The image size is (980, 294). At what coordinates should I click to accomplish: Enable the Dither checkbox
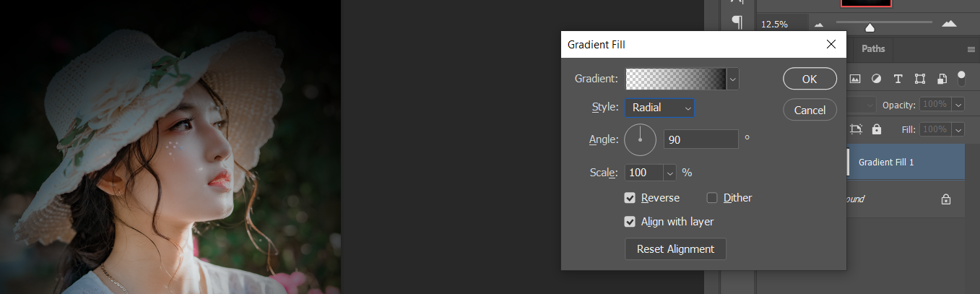[x=712, y=198]
